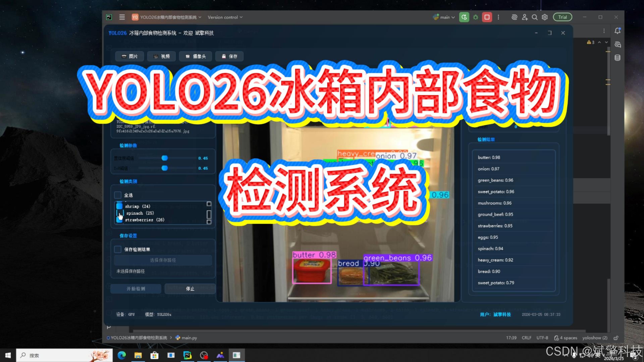The height and width of the screenshot is (362, 644).
Task: Open the 4 spaces indent selector
Action: coord(566,338)
